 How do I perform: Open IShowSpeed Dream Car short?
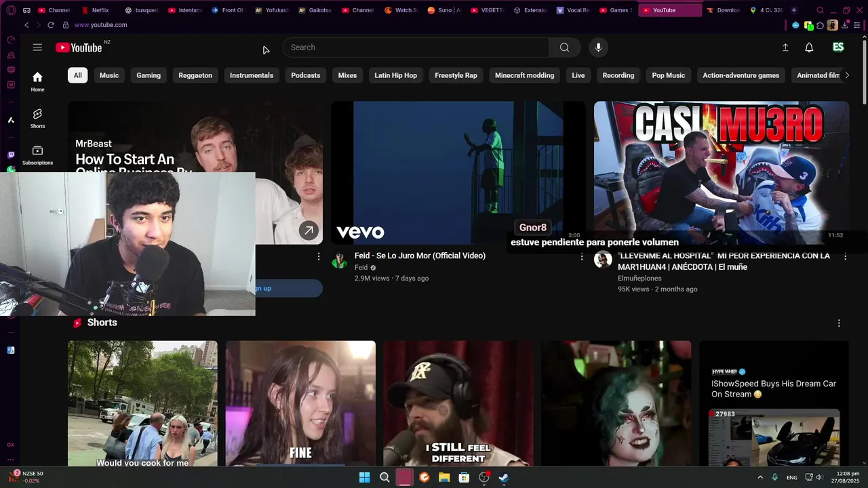point(774,403)
